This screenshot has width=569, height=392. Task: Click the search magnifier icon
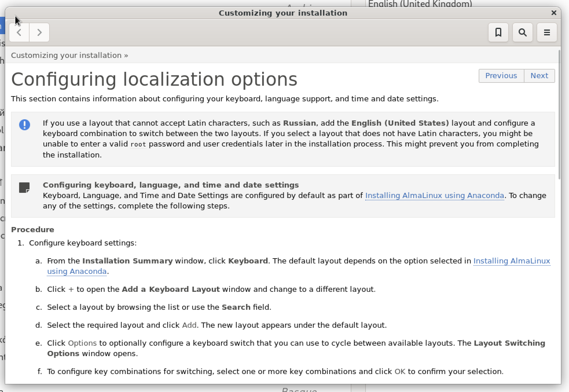pyautogui.click(x=522, y=32)
